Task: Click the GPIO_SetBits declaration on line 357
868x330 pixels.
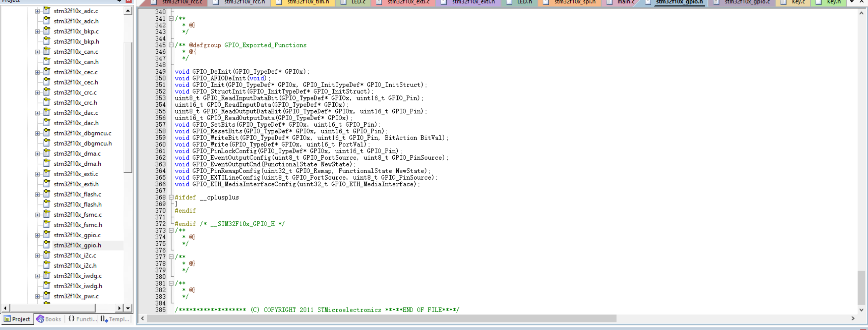Action: coord(278,125)
